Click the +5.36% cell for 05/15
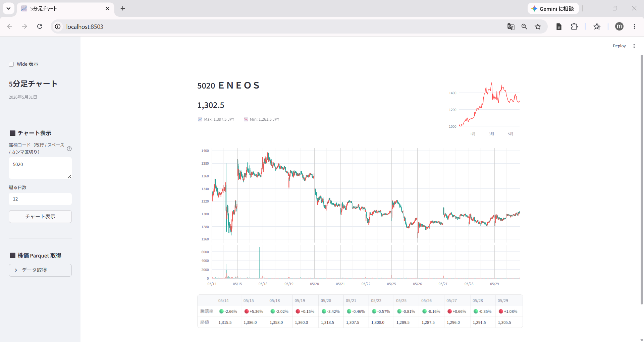Image resolution: width=644 pixels, height=342 pixels. point(254,311)
